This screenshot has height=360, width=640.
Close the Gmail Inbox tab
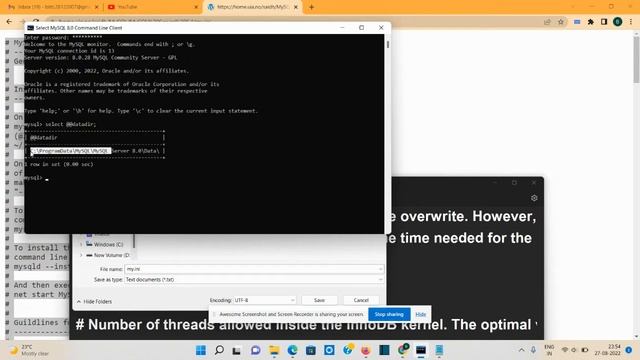click(97, 7)
